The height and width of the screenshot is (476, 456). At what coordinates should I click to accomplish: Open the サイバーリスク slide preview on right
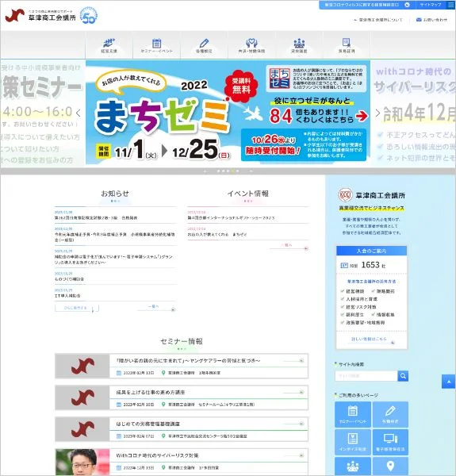click(413, 113)
